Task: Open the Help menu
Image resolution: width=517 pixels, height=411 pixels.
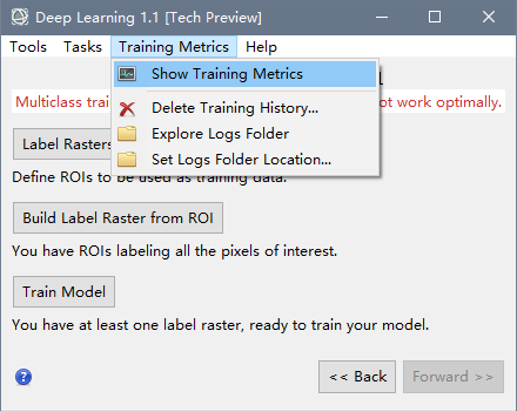Action: tap(261, 47)
